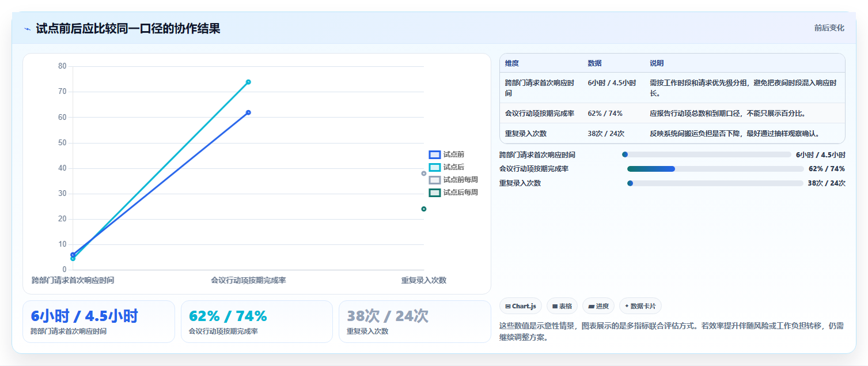The height and width of the screenshot is (366, 868).
Task: Click table cell 38次 / 24次
Action: point(606,134)
